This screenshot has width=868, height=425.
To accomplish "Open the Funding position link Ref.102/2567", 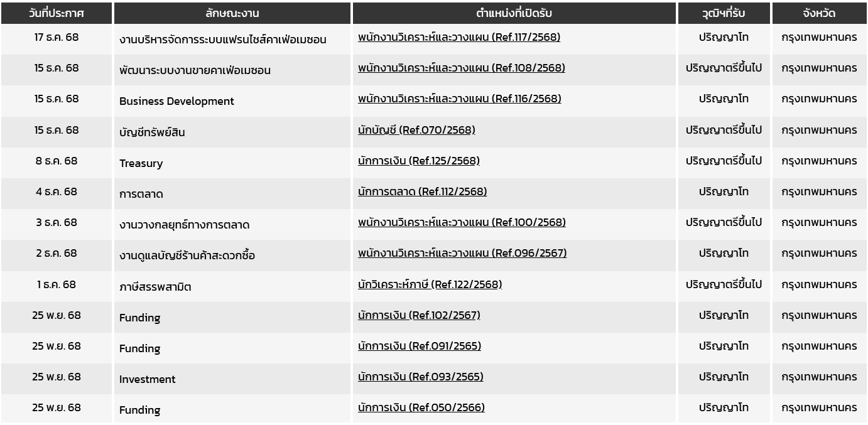I will (x=419, y=316).
